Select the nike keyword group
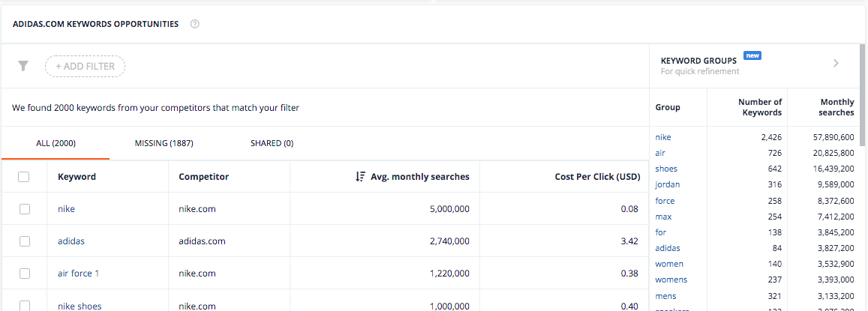 point(663,137)
